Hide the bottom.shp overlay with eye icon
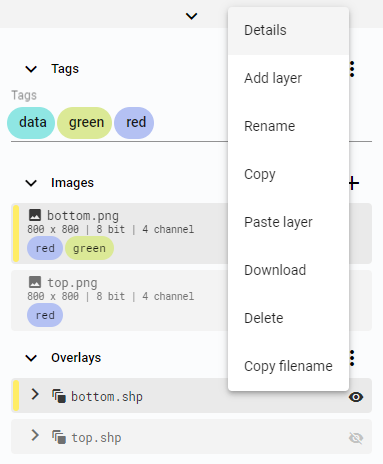Image resolution: width=383 pixels, height=464 pixels. [356, 397]
